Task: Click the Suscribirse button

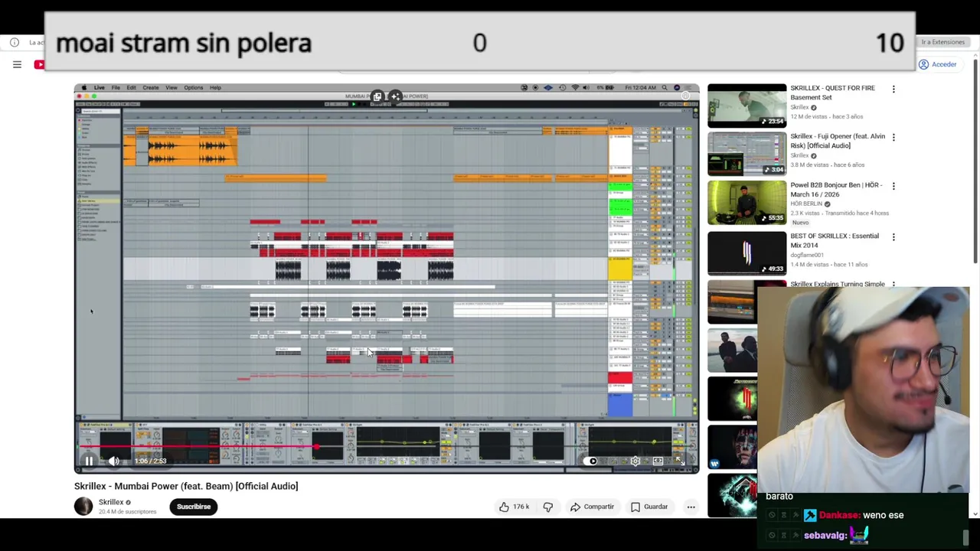Action: click(x=194, y=507)
